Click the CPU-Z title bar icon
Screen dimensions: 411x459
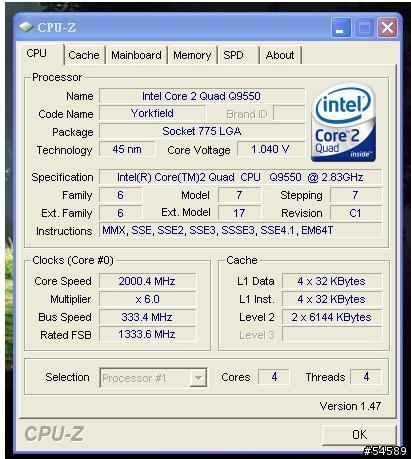click(26, 27)
